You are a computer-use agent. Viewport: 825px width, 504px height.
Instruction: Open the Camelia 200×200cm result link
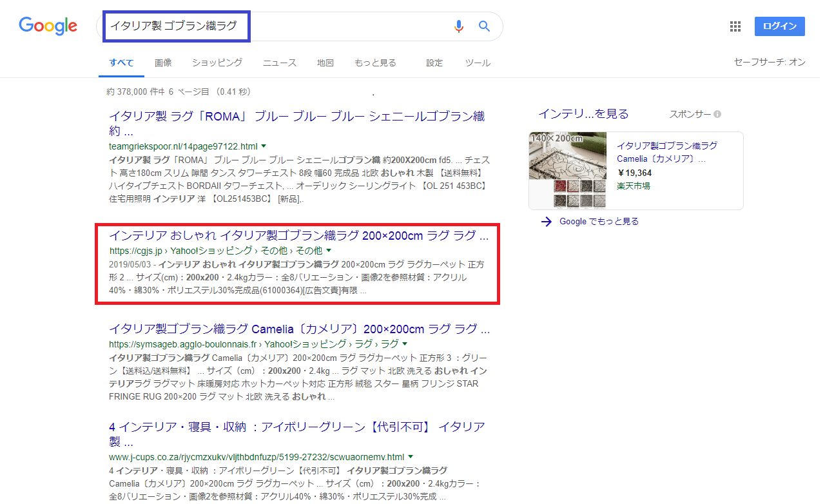[x=299, y=329]
